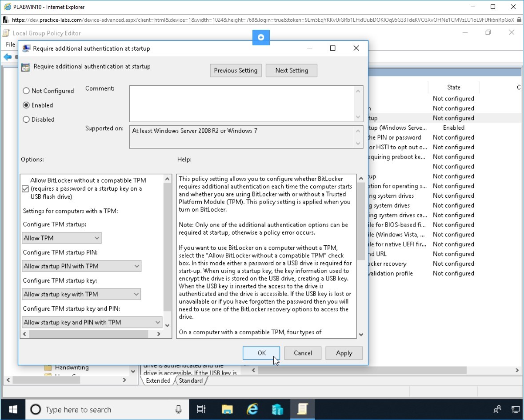Open Cortana circle icon in search box
This screenshot has width=524, height=420.
tap(36, 409)
